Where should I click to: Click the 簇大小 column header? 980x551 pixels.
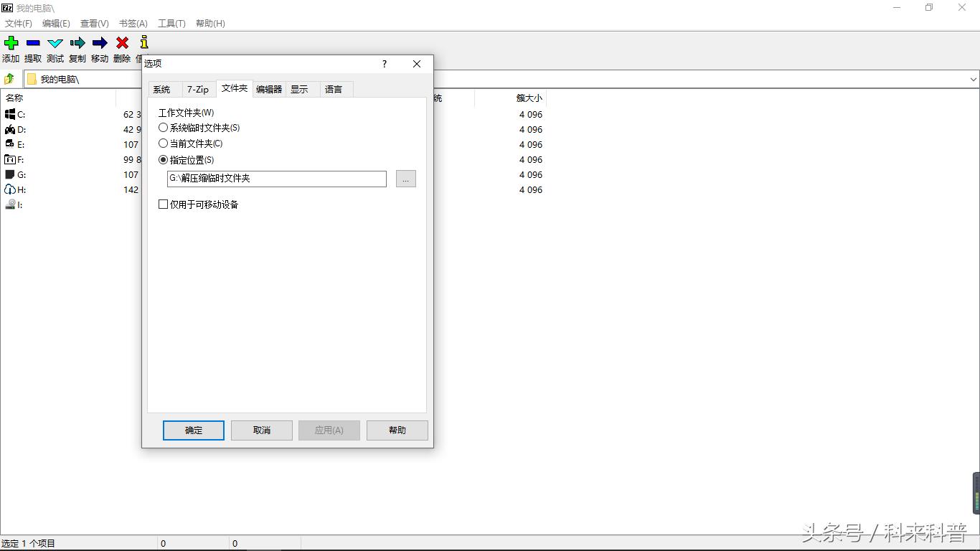tap(510, 98)
